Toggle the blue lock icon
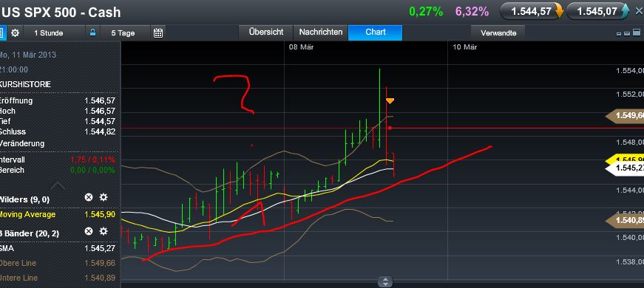644x288 pixels. (x=93, y=32)
